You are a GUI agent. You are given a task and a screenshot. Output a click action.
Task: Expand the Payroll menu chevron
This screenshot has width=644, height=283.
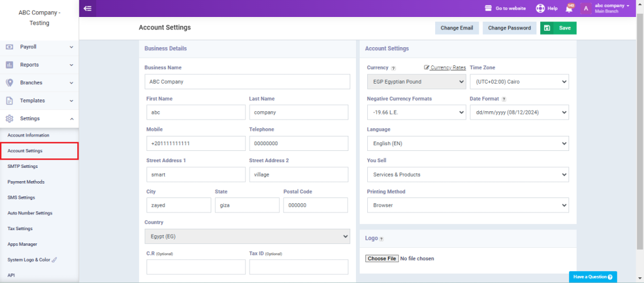pyautogui.click(x=72, y=47)
